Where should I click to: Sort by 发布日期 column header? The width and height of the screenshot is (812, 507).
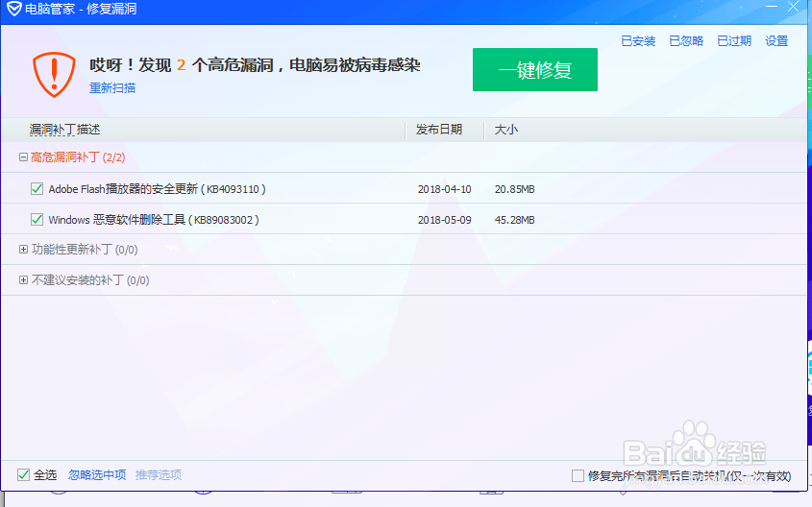[x=439, y=130]
